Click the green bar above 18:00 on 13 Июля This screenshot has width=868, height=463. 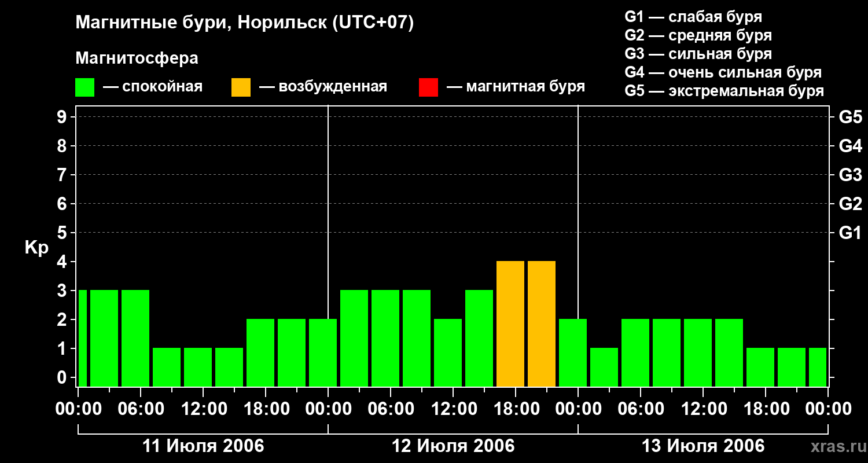760,367
